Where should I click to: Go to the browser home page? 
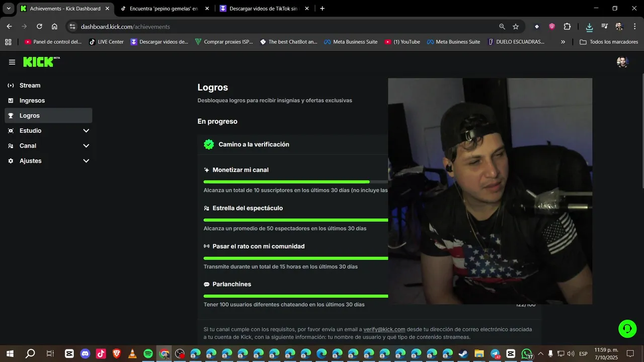coord(54,27)
